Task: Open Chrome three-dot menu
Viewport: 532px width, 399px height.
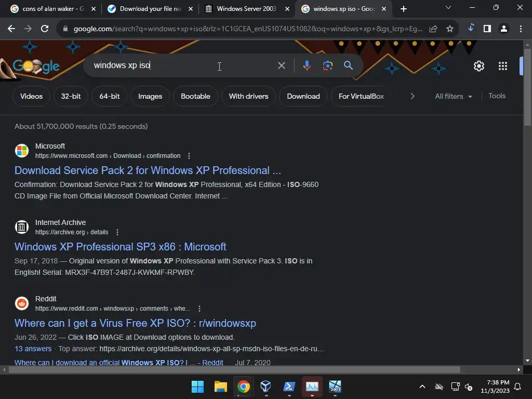Action: pos(521,29)
